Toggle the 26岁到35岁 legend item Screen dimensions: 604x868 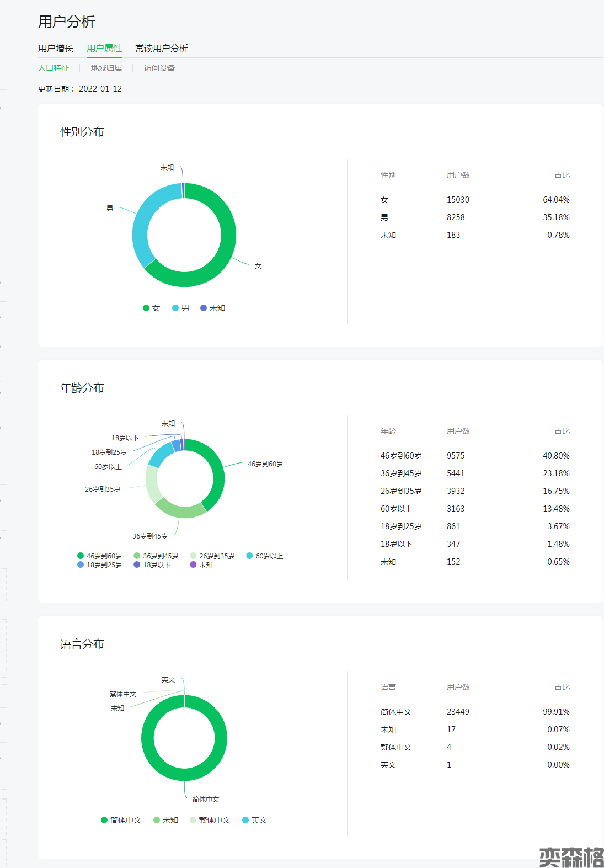pos(212,556)
